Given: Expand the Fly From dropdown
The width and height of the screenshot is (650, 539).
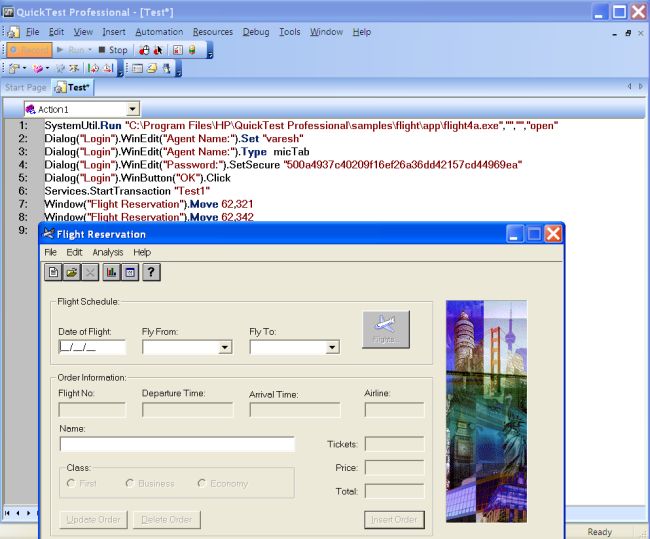Looking at the screenshot, I should (x=225, y=347).
